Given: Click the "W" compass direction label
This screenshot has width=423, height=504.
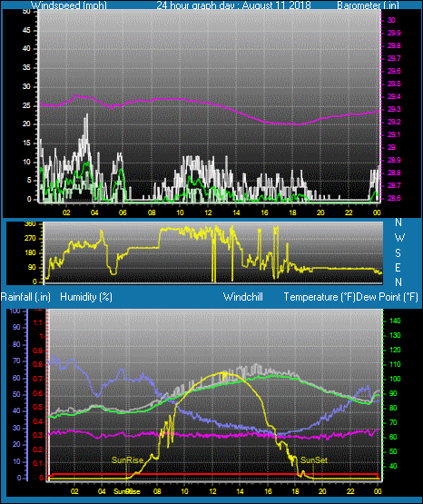Looking at the screenshot, I should pos(399,238).
